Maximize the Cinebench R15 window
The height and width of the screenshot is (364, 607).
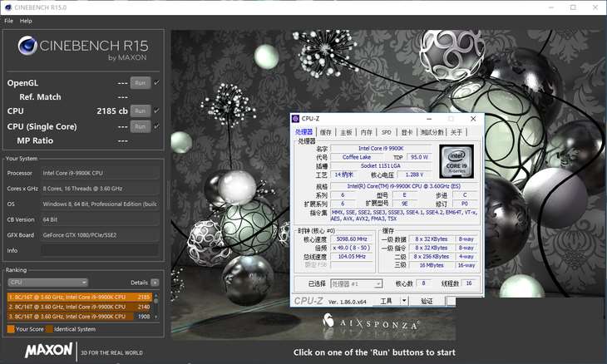coord(573,7)
